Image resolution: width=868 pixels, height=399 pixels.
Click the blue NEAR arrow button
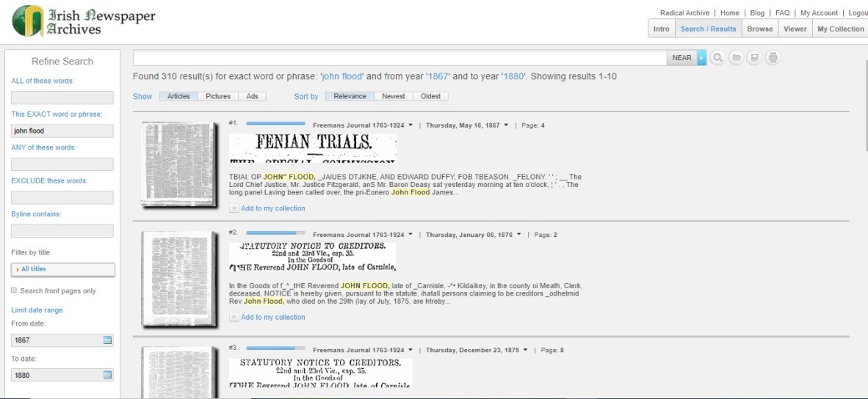pos(702,57)
